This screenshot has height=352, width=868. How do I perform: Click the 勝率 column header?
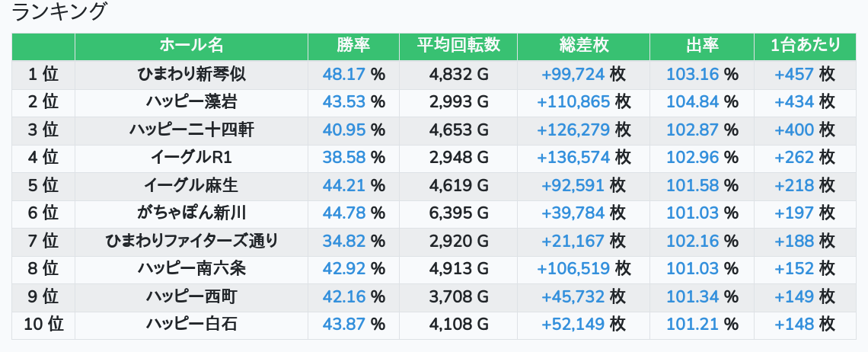(353, 45)
